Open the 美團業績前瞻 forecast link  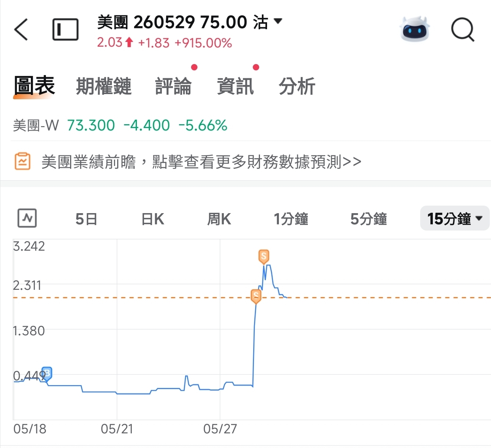(201, 162)
